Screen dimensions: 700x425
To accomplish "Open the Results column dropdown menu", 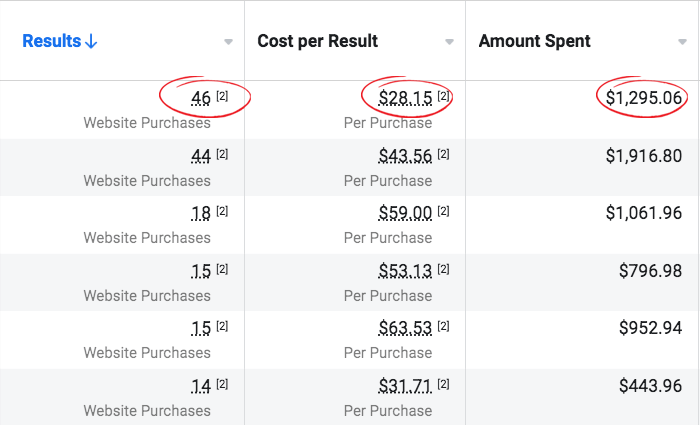I will (x=229, y=42).
